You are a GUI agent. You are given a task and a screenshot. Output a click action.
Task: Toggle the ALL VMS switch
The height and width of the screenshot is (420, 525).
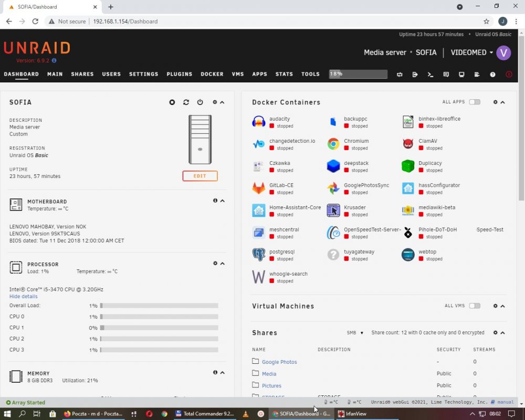pos(475,306)
